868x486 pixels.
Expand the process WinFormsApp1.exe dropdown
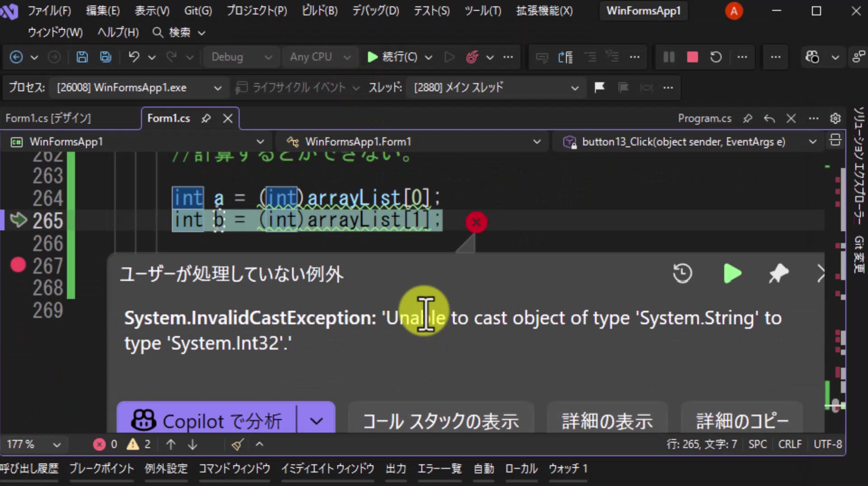click(217, 88)
